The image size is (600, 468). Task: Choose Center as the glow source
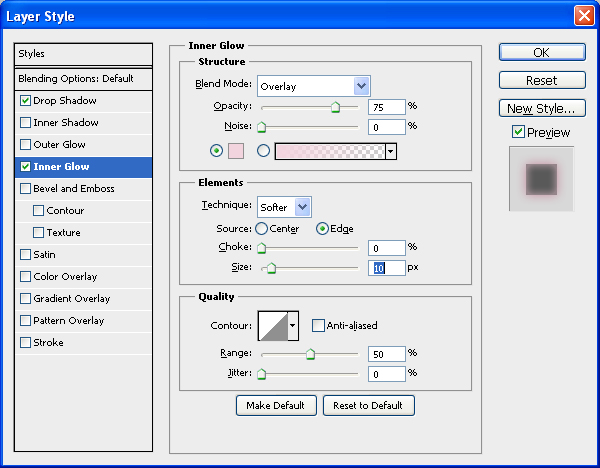[261, 229]
